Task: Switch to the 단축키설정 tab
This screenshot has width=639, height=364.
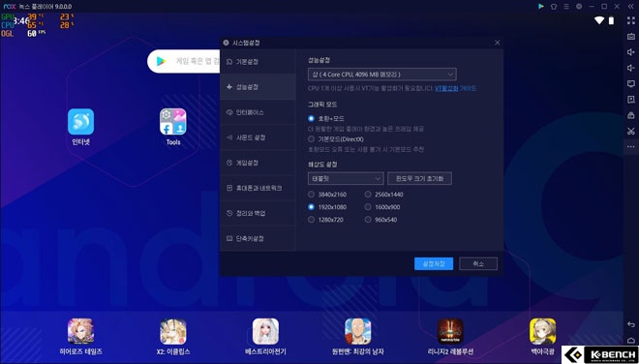Action: pos(258,238)
